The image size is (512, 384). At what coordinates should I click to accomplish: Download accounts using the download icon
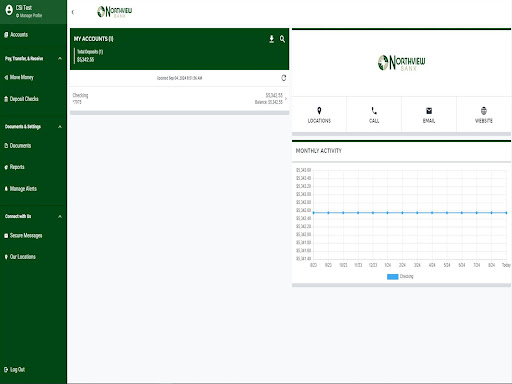click(272, 39)
